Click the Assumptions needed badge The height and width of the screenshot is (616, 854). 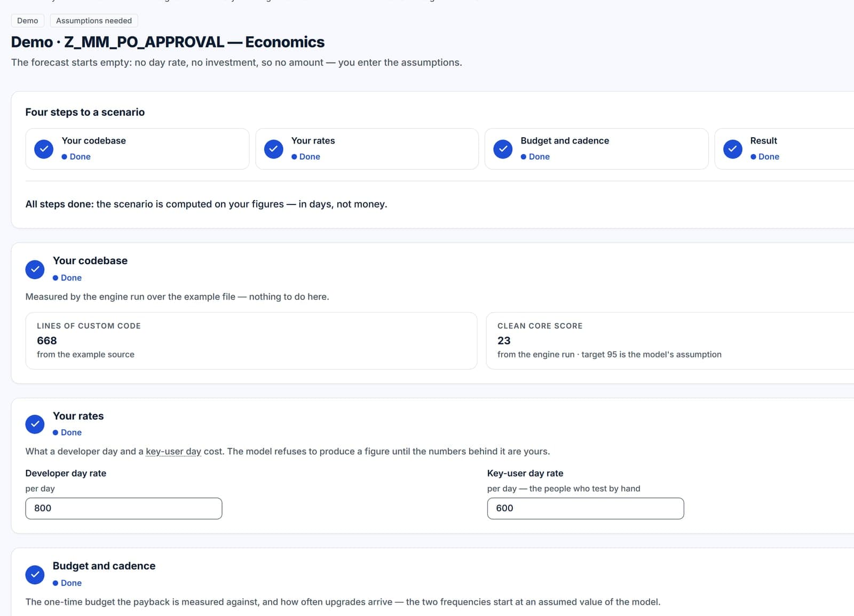(x=94, y=21)
